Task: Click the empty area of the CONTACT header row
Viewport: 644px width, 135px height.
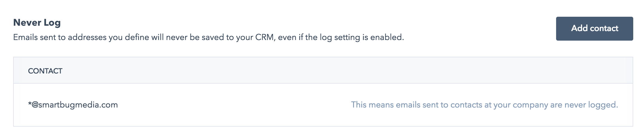Action: coord(347,70)
